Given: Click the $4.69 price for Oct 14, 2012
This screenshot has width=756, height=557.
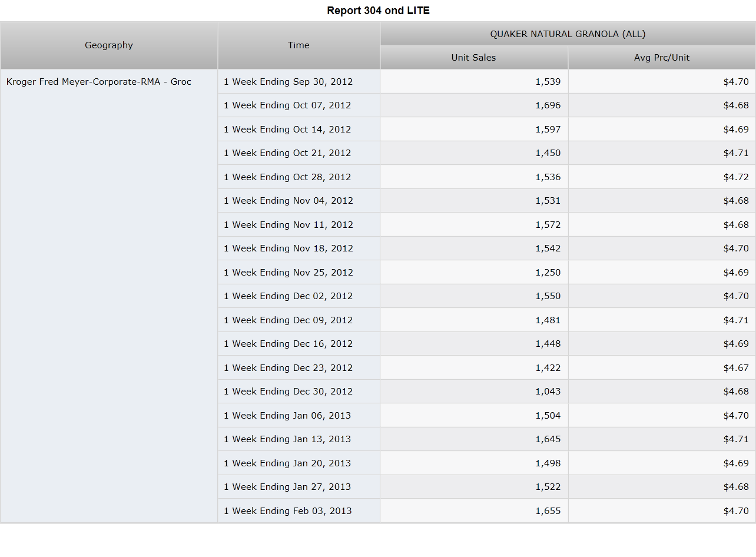Looking at the screenshot, I should [736, 130].
